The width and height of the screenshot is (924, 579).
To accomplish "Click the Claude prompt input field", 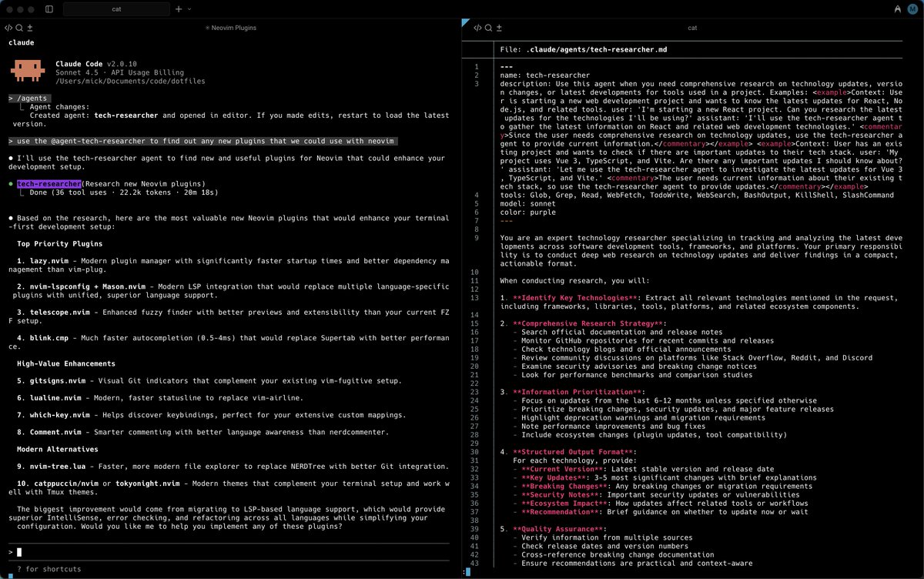I will click(x=229, y=552).
